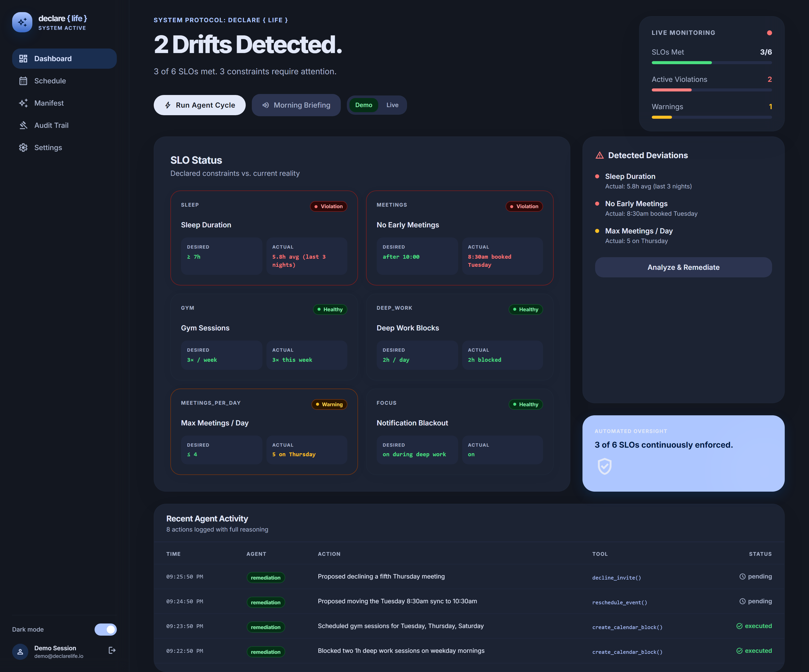Image resolution: width=809 pixels, height=672 pixels.
Task: Click the STATUS column header
Action: click(760, 554)
